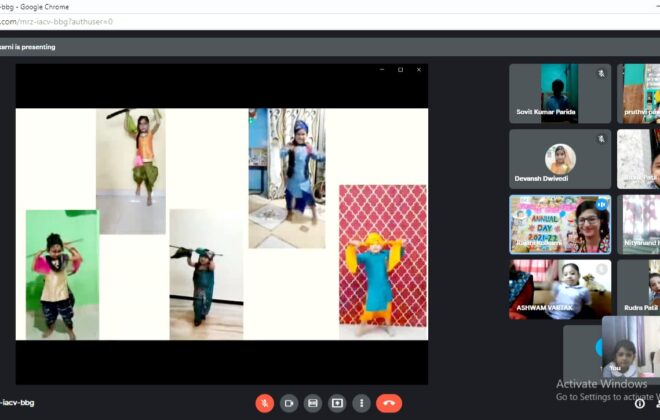Viewport: 660px width, 420px height.
Task: Select the Nityanand participant tile
Action: [x=639, y=224]
